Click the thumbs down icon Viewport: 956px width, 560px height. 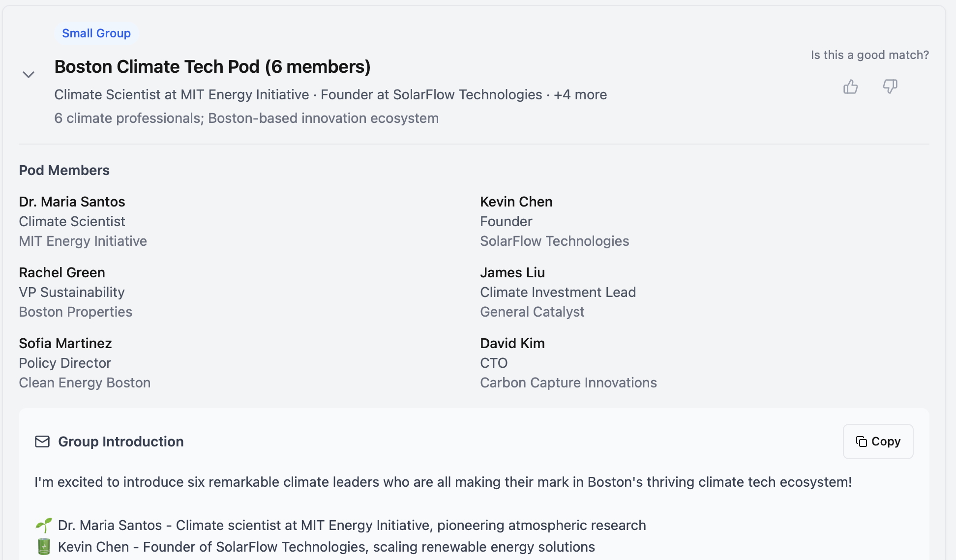pyautogui.click(x=890, y=87)
